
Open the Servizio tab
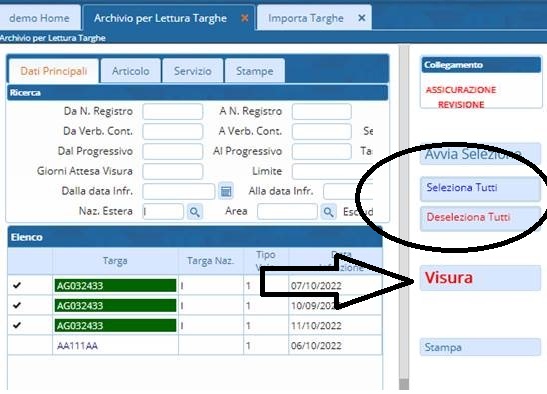point(193,71)
